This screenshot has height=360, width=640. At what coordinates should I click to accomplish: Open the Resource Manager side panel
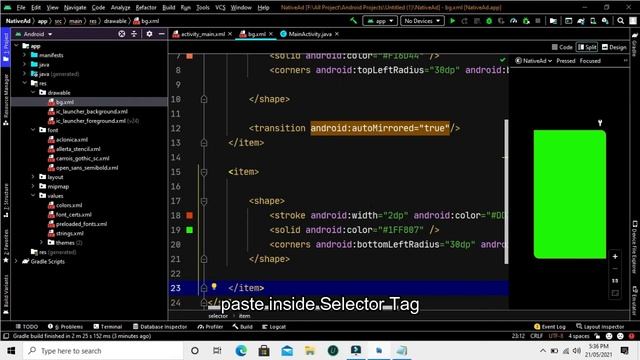tap(6, 100)
